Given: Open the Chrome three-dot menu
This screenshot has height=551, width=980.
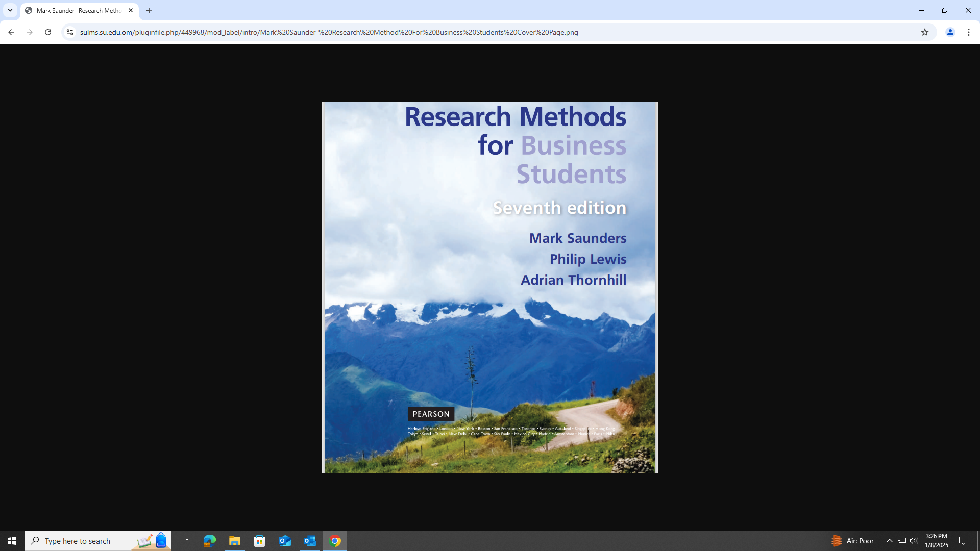Looking at the screenshot, I should tap(969, 32).
